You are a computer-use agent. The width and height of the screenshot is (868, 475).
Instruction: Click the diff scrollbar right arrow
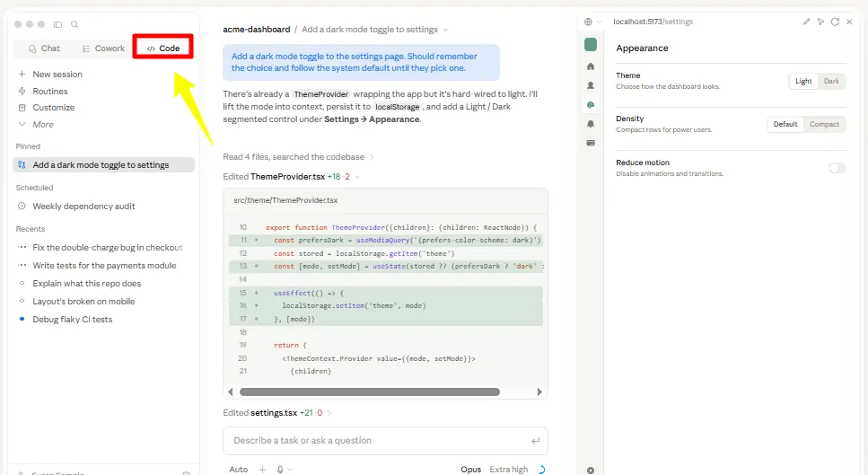click(x=539, y=392)
